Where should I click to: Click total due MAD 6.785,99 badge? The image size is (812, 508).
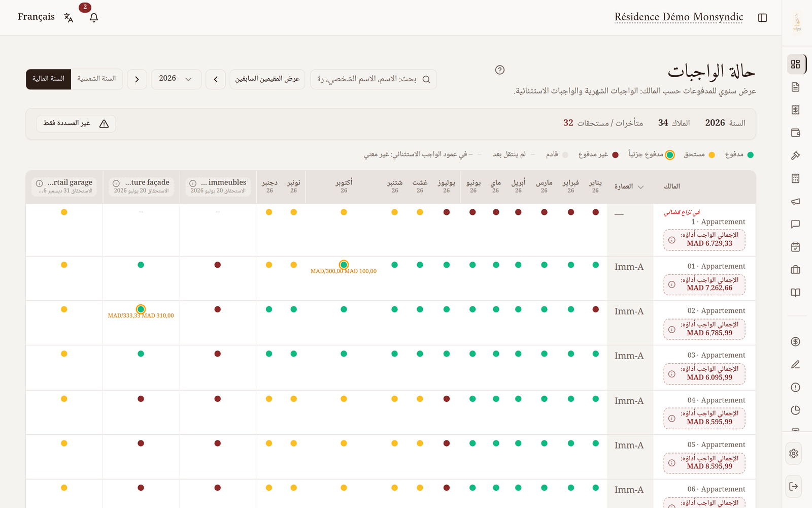click(x=704, y=329)
